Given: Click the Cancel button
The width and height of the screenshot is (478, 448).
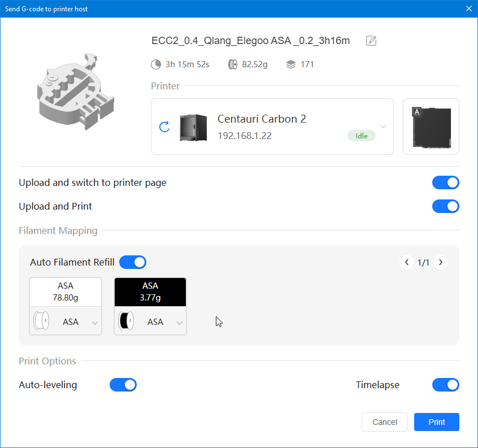Looking at the screenshot, I should coord(385,422).
